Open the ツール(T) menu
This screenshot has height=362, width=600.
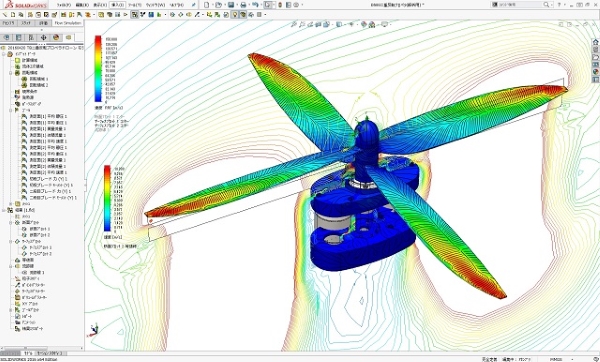click(x=134, y=5)
